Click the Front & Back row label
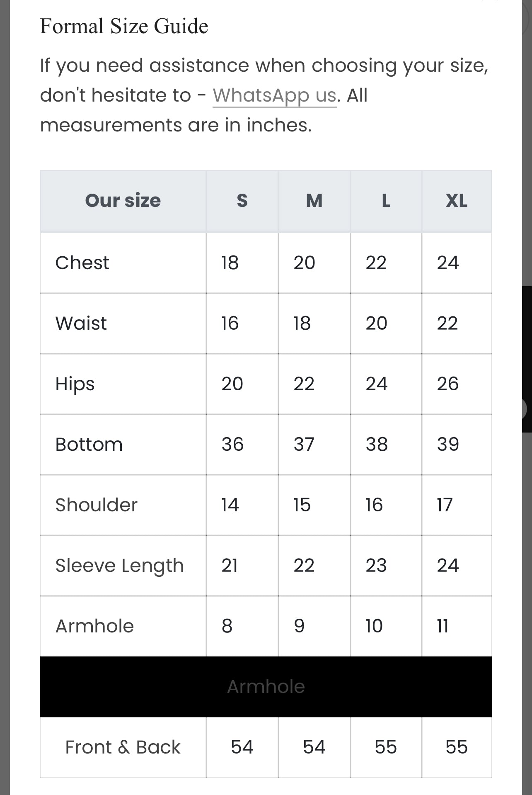Screen dimensions: 532x795 [x=123, y=747]
